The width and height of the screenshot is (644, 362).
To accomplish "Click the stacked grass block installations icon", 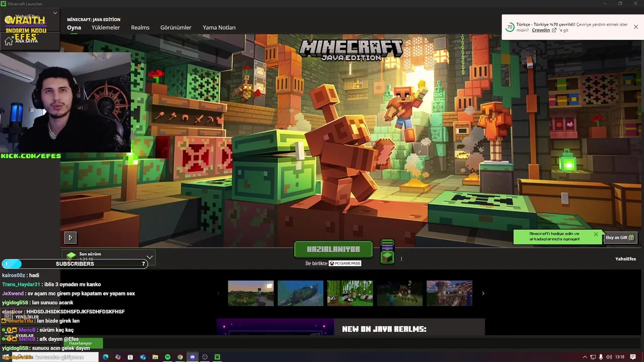I will coord(387,252).
